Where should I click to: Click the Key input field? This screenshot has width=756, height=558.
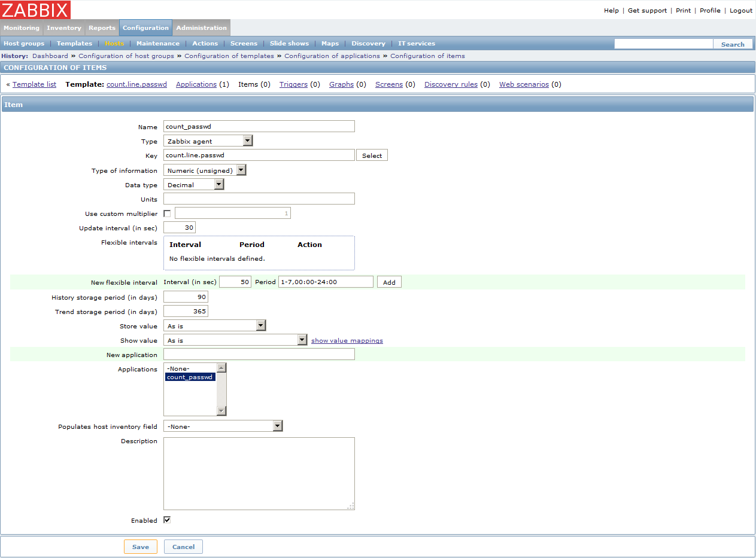pyautogui.click(x=259, y=155)
